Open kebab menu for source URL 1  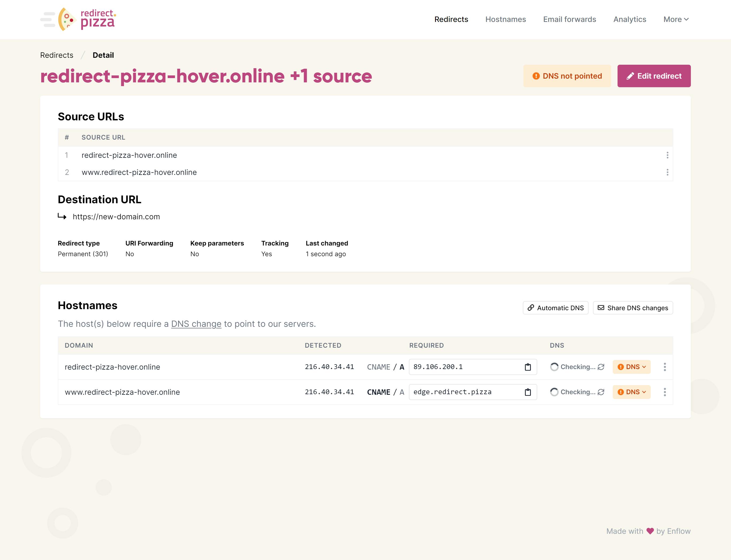pyautogui.click(x=667, y=155)
